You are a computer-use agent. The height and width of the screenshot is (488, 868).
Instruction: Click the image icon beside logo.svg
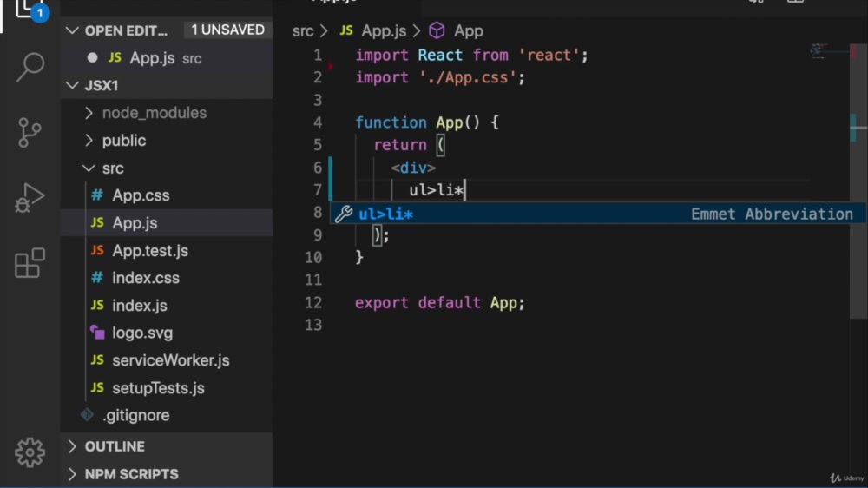point(97,333)
